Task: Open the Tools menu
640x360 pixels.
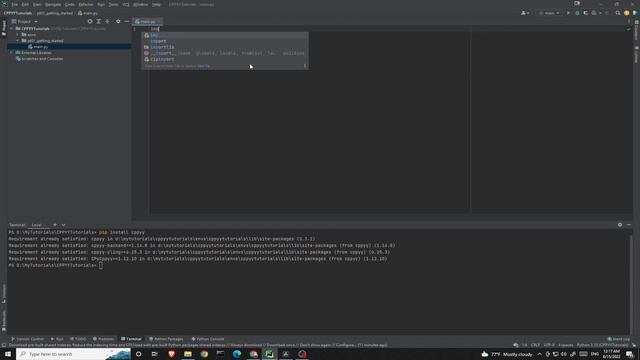Action: (x=113, y=4)
